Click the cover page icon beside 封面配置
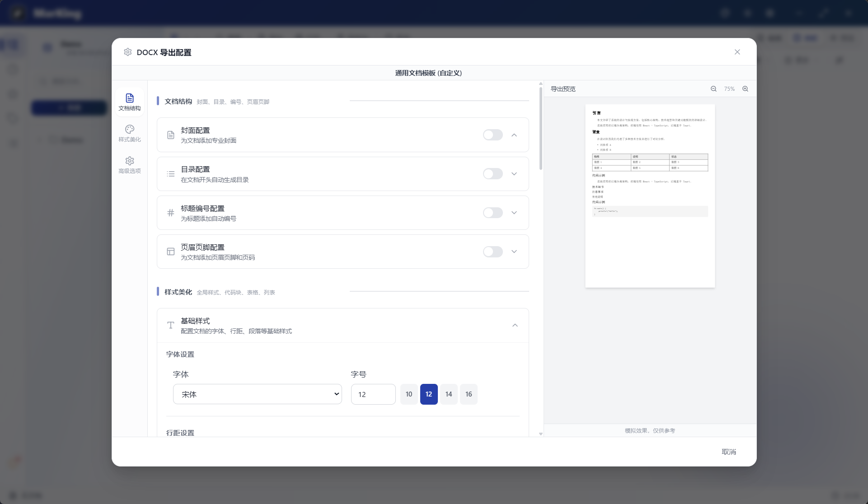This screenshot has height=504, width=868. point(170,135)
